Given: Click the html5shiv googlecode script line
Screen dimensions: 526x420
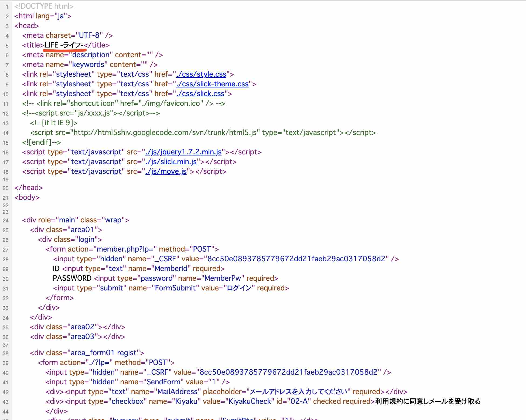Looking at the screenshot, I should click(x=203, y=133).
